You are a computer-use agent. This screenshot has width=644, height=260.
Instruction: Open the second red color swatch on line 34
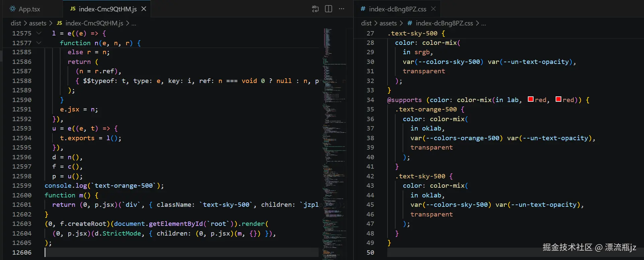click(558, 99)
